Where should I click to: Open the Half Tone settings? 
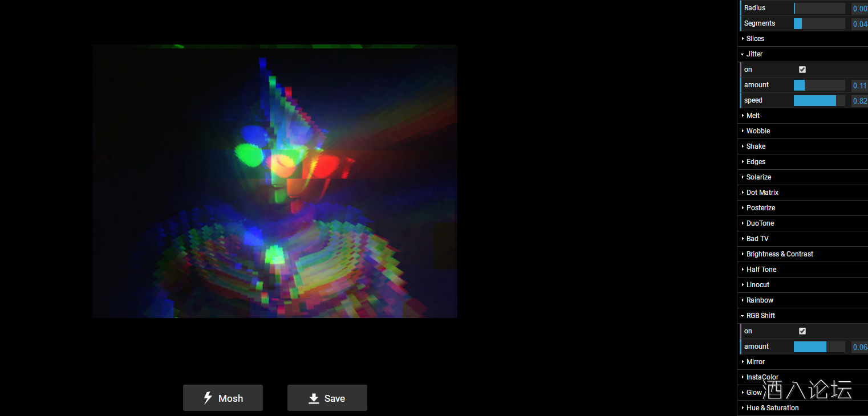(761, 269)
